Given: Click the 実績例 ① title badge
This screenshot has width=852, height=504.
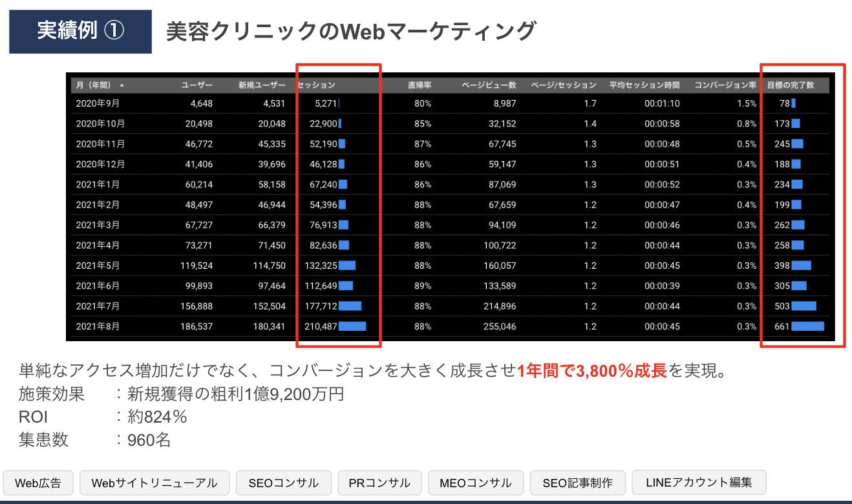Looking at the screenshot, I should 80,31.
